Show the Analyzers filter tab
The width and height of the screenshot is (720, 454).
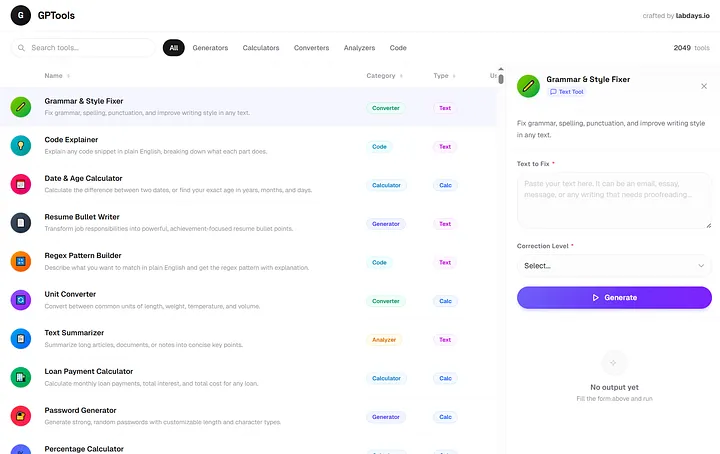tap(359, 48)
